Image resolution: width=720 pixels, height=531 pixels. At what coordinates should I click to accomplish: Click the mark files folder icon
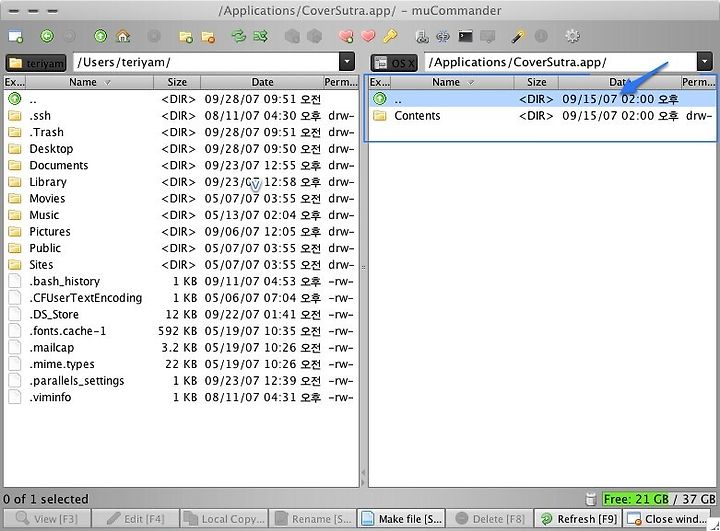coord(186,36)
